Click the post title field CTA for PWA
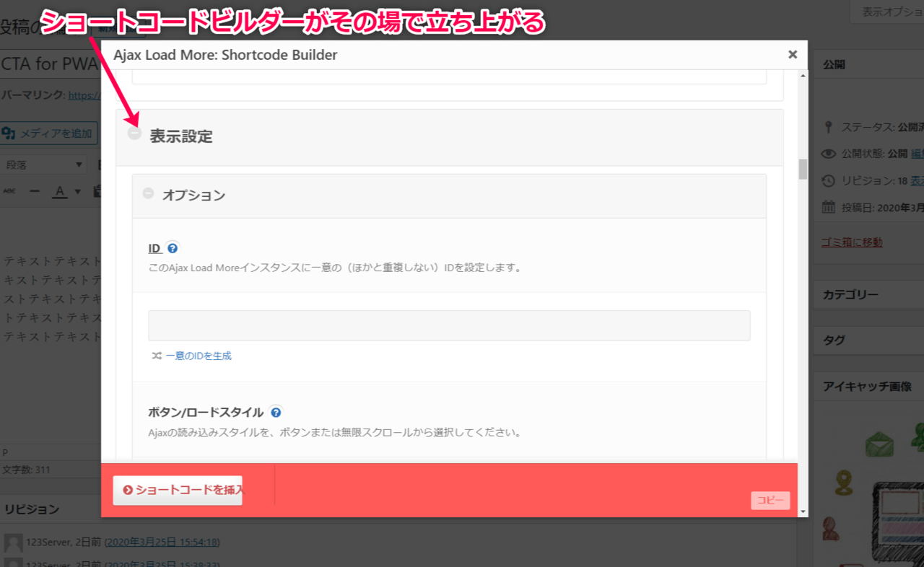The height and width of the screenshot is (567, 924). click(x=51, y=63)
